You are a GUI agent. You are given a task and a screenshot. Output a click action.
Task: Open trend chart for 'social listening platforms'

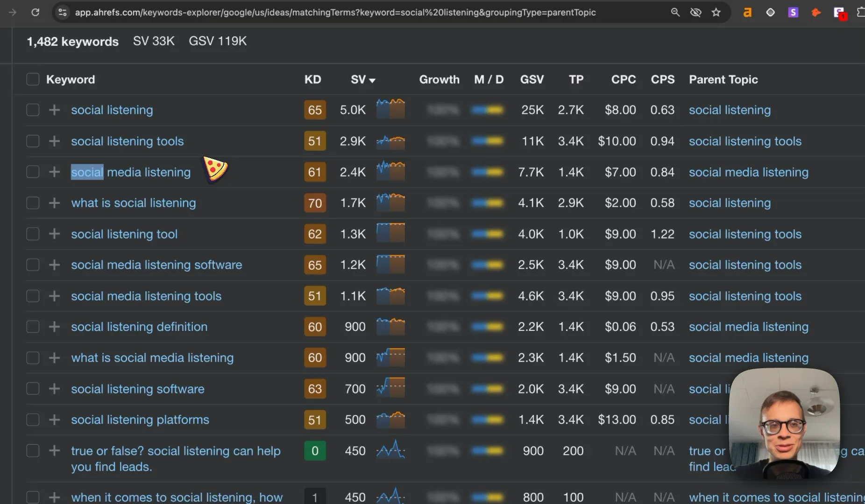point(390,420)
